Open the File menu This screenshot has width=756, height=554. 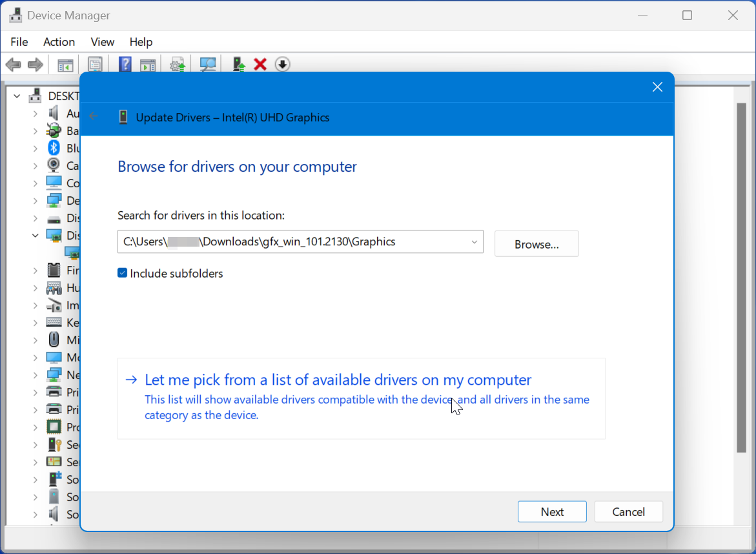(x=19, y=42)
